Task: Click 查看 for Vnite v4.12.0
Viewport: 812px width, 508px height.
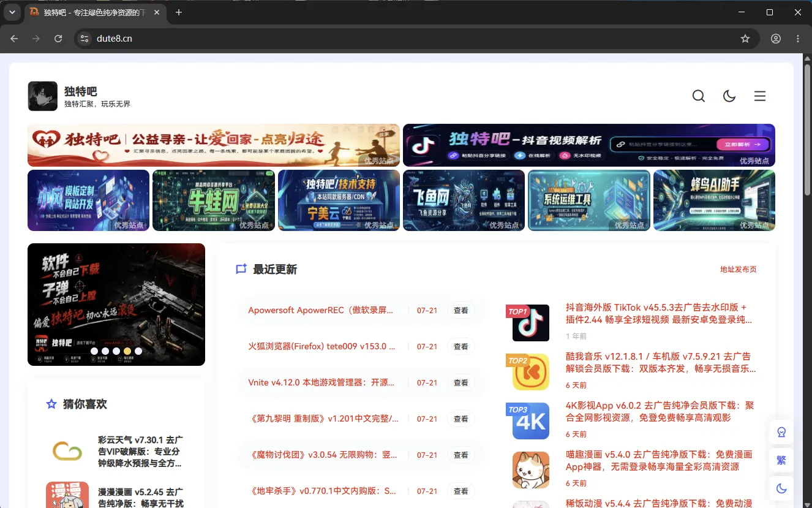Action: tap(461, 383)
